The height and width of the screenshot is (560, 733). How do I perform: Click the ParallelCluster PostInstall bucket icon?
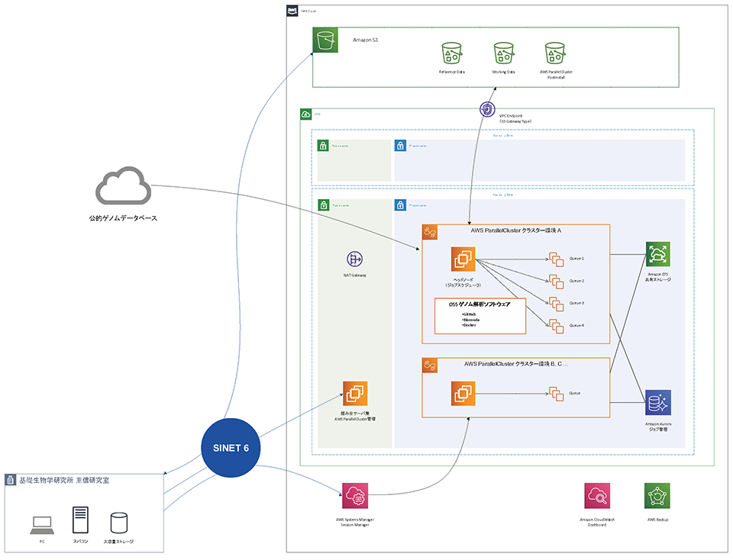pyautogui.click(x=556, y=53)
